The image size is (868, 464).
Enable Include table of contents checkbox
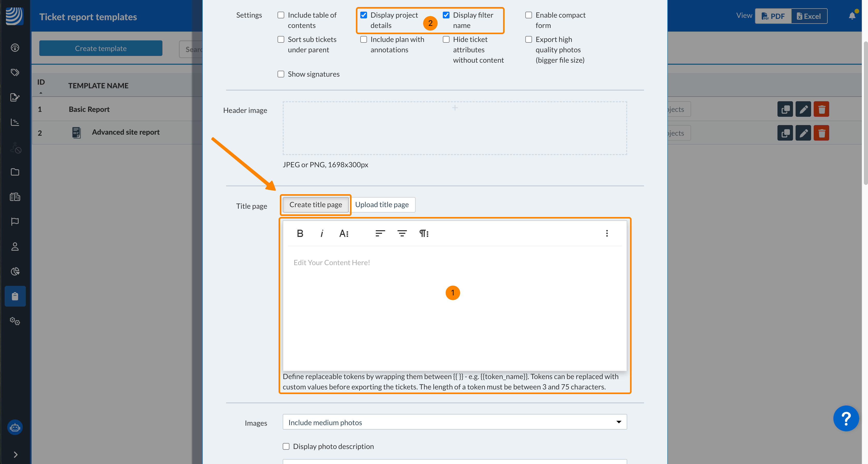point(281,15)
